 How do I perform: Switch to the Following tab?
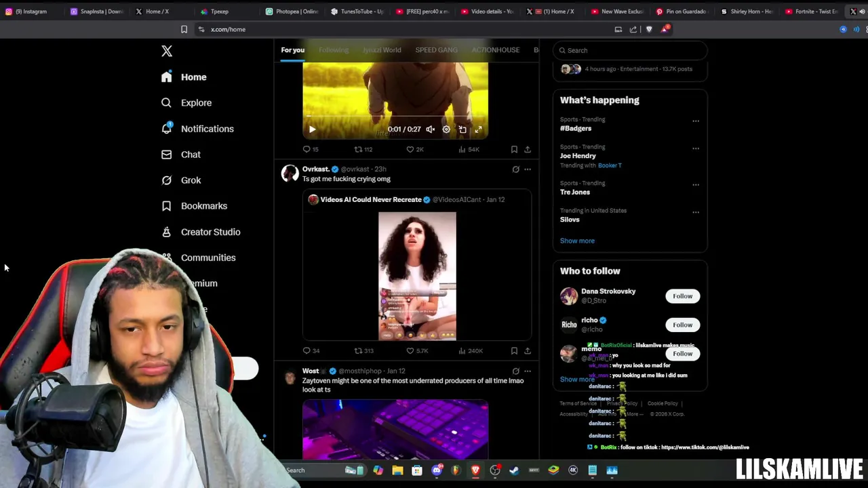[334, 50]
